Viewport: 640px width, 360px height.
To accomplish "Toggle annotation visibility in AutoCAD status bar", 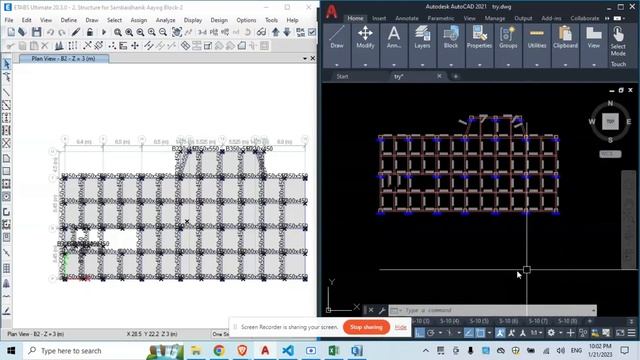I will click(500, 333).
